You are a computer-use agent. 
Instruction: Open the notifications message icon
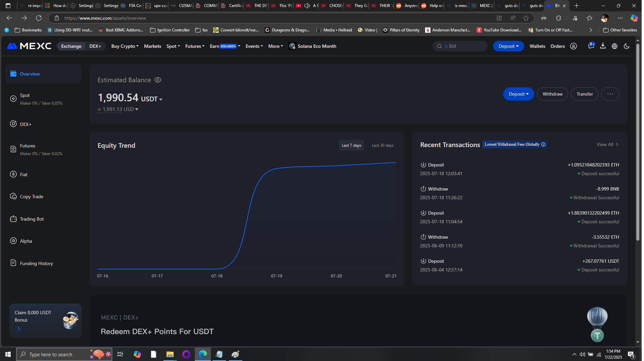pos(591,46)
